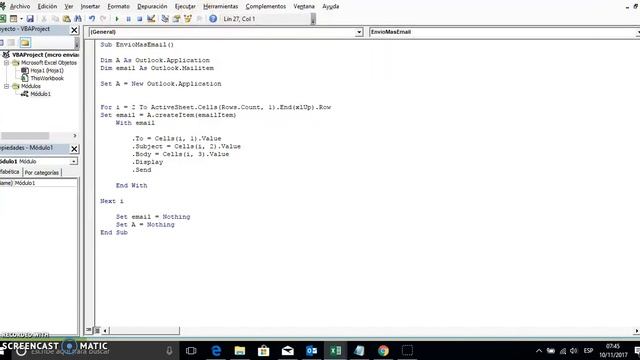Stop execution with the Reset square icon
The height and width of the screenshot is (360, 640).
click(140, 19)
